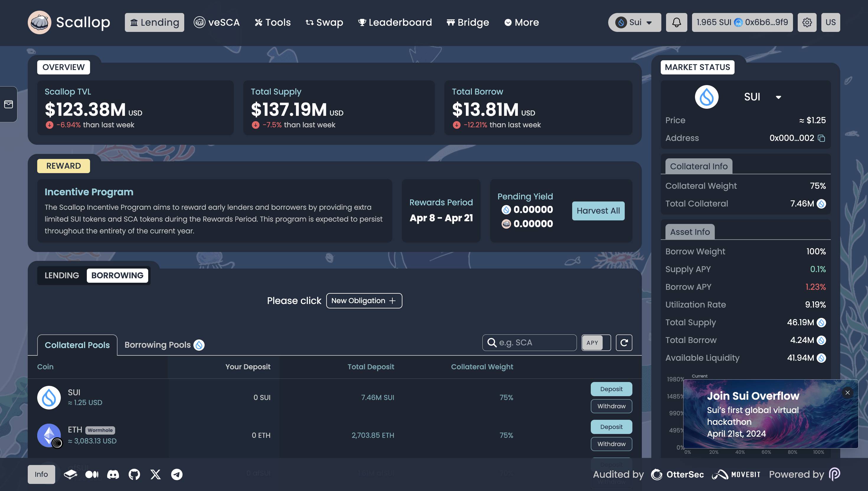This screenshot has height=491, width=868.
Task: Click the Rewards Period Apr 8 - Apr 21
Action: (x=441, y=218)
